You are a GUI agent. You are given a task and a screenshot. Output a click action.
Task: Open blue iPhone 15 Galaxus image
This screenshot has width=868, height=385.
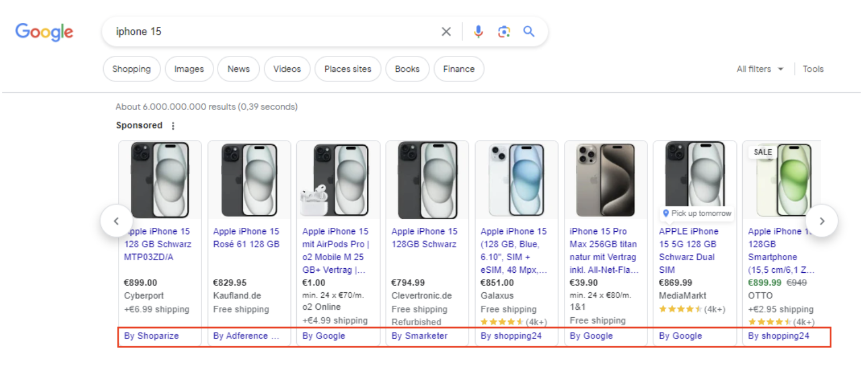pos(517,180)
